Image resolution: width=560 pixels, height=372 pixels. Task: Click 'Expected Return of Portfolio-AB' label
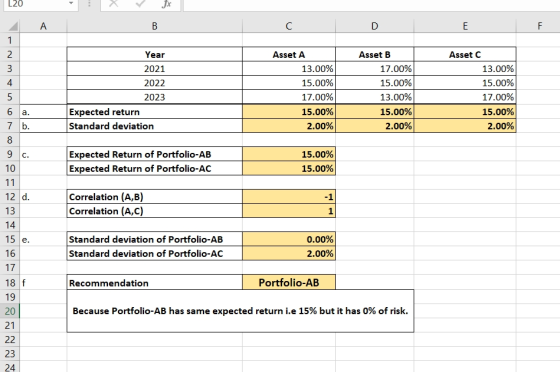[154, 154]
